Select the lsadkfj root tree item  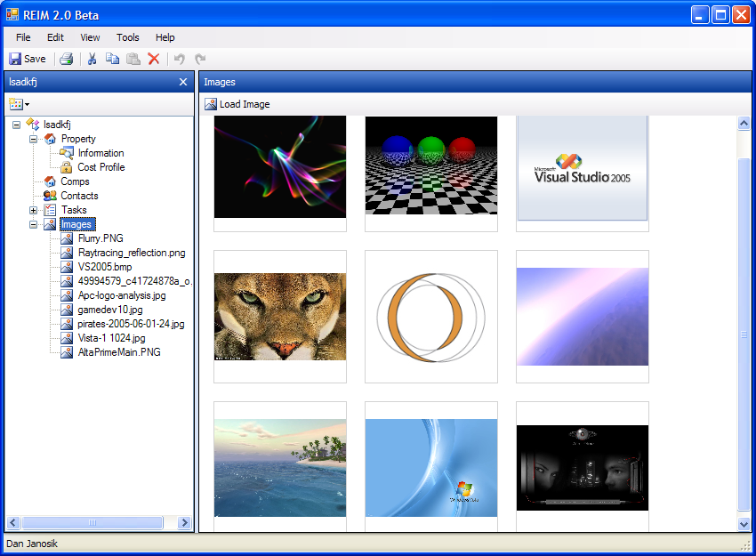tap(57, 125)
